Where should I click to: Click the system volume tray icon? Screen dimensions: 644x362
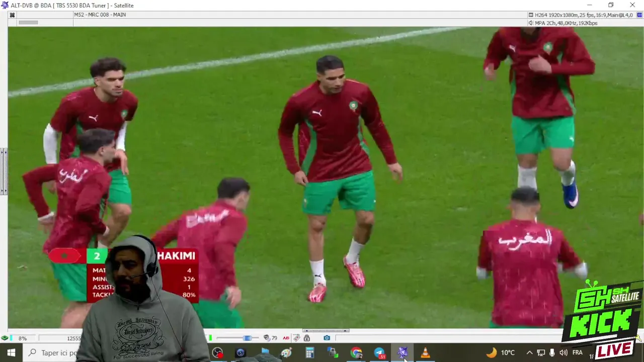[x=563, y=352]
